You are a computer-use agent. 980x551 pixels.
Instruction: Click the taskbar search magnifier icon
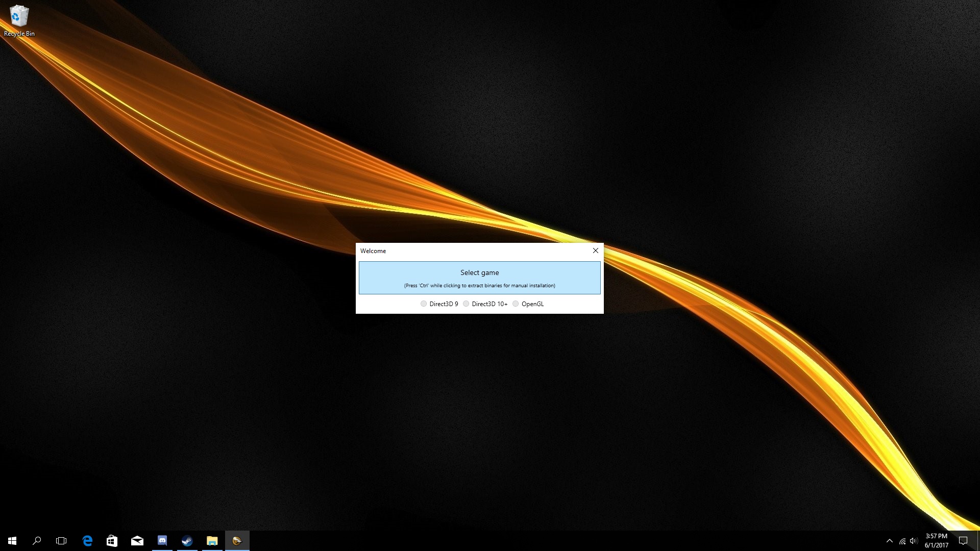(x=37, y=541)
